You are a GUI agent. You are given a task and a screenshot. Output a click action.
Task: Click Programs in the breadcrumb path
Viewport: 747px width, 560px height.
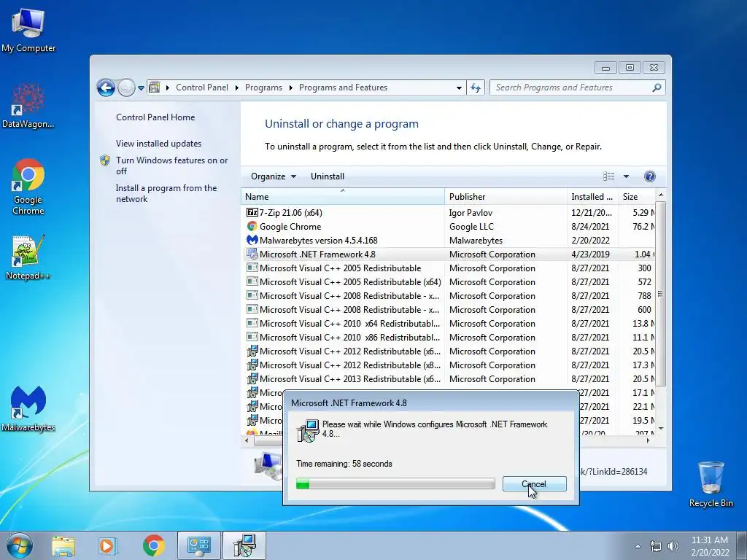[x=263, y=87]
